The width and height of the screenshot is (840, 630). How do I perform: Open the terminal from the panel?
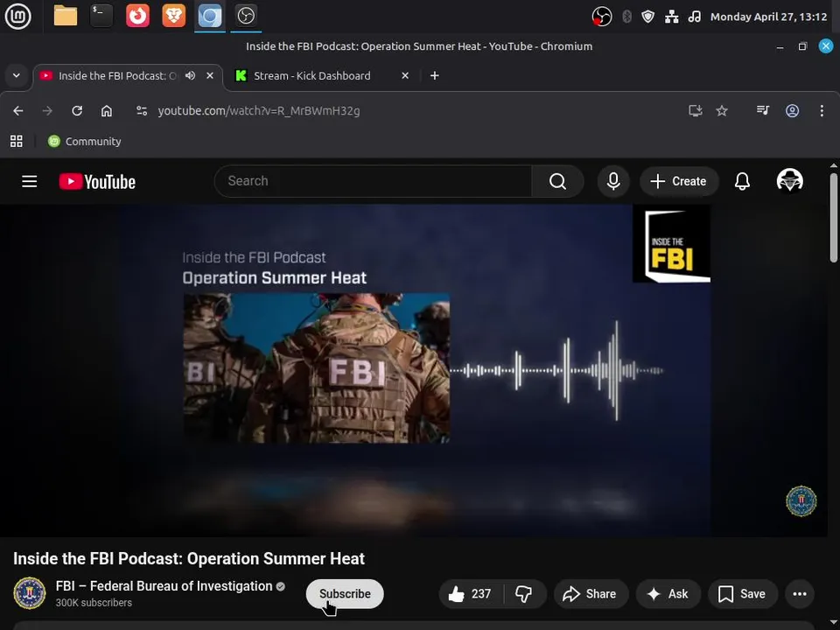(x=101, y=16)
